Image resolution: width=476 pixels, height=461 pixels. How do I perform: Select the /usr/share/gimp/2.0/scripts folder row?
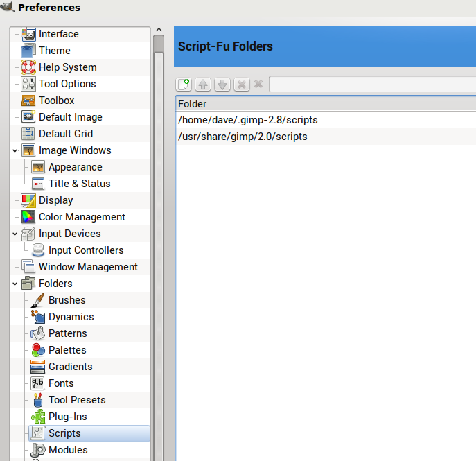pos(326,137)
